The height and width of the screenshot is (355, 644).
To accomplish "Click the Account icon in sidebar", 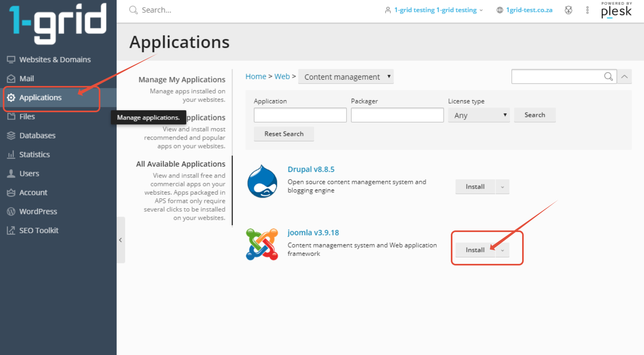I will (x=11, y=193).
